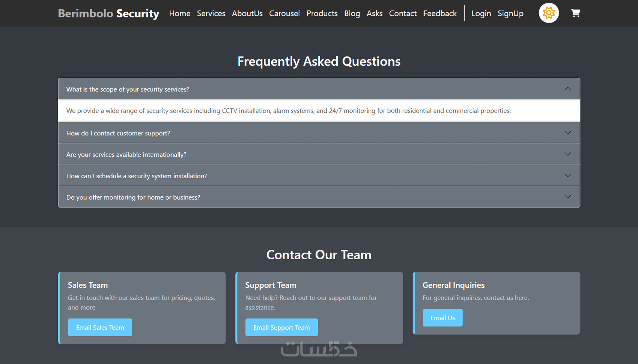Click chevron beside home or business monitoring
This screenshot has height=364, width=638.
coord(567,197)
